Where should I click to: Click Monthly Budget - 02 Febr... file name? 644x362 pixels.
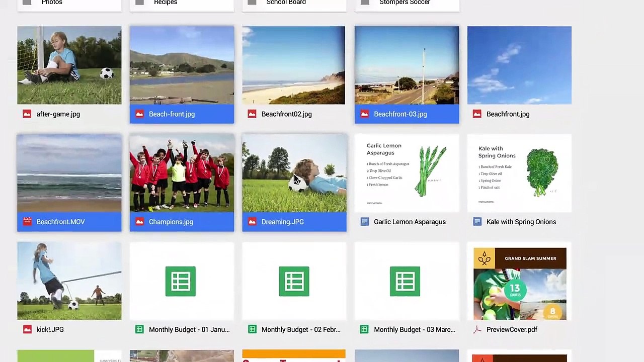[x=301, y=329]
